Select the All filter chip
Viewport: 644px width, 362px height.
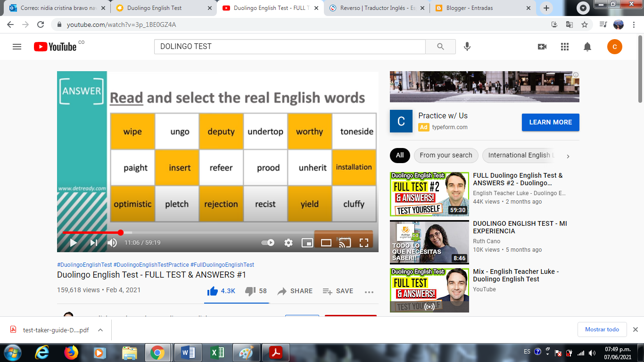point(400,155)
